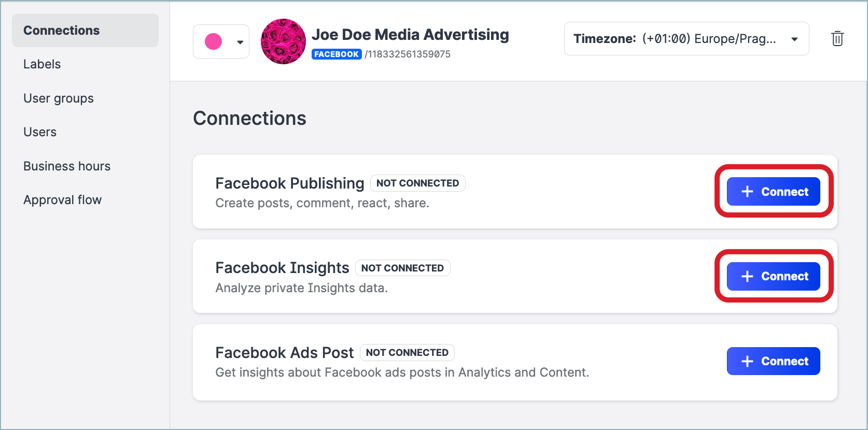Click the page ID 118332561359075

(x=408, y=54)
